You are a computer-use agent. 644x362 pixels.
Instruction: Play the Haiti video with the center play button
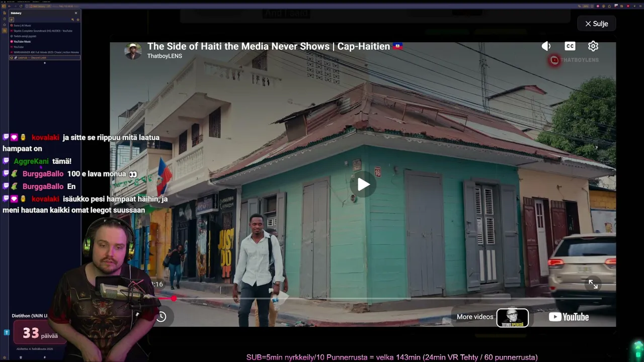click(363, 185)
